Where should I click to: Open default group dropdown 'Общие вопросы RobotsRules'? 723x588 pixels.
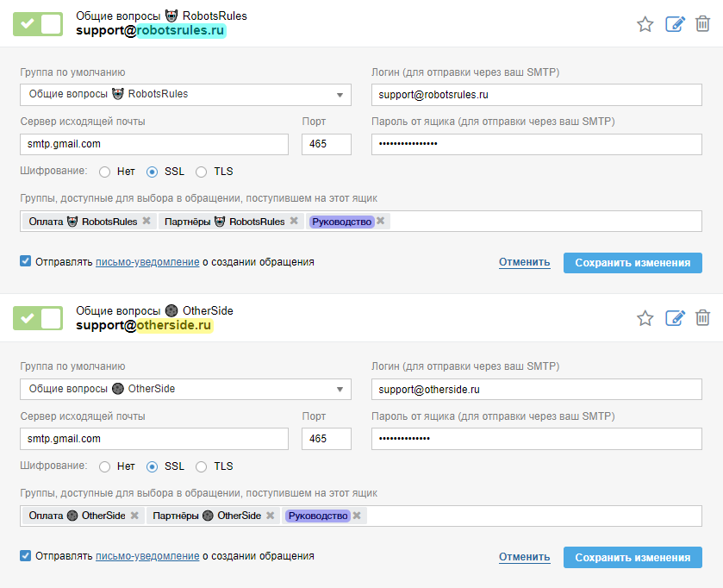click(x=185, y=94)
